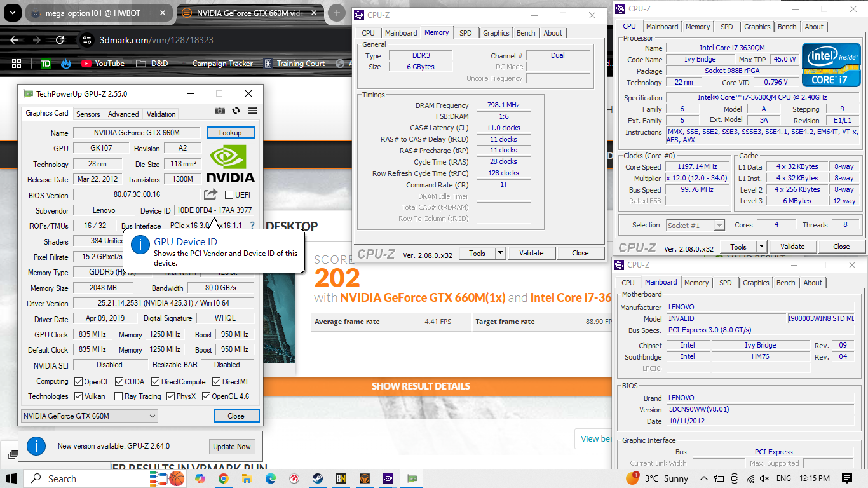Close the mega_option101 @ HWBOT tab
The width and height of the screenshot is (868, 488).
click(x=162, y=13)
